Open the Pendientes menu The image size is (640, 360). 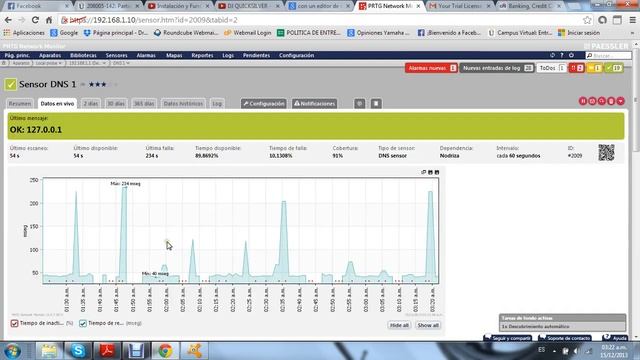click(256, 55)
